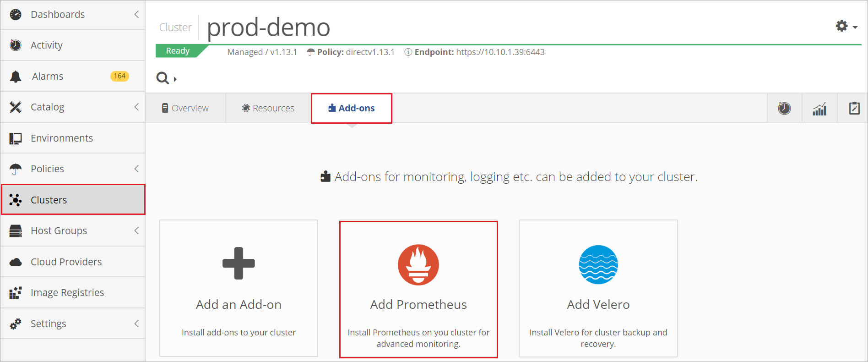Click the plus Add an Add-on icon
Screen dimensions: 868x362
(239, 263)
